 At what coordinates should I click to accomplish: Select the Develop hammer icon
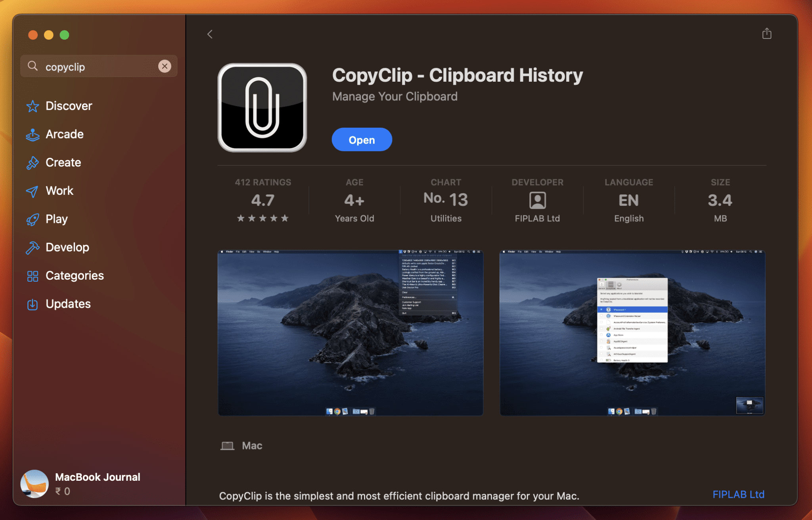(33, 247)
